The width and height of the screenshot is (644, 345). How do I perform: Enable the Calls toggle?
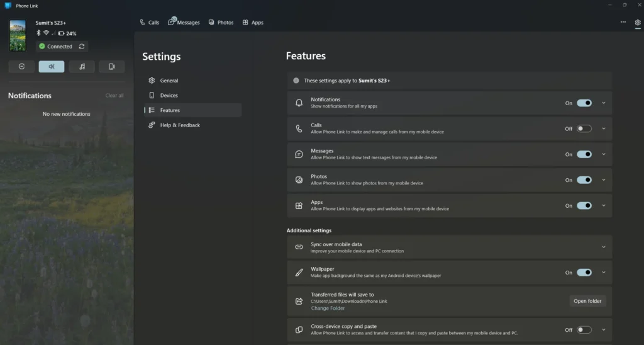pyautogui.click(x=584, y=128)
